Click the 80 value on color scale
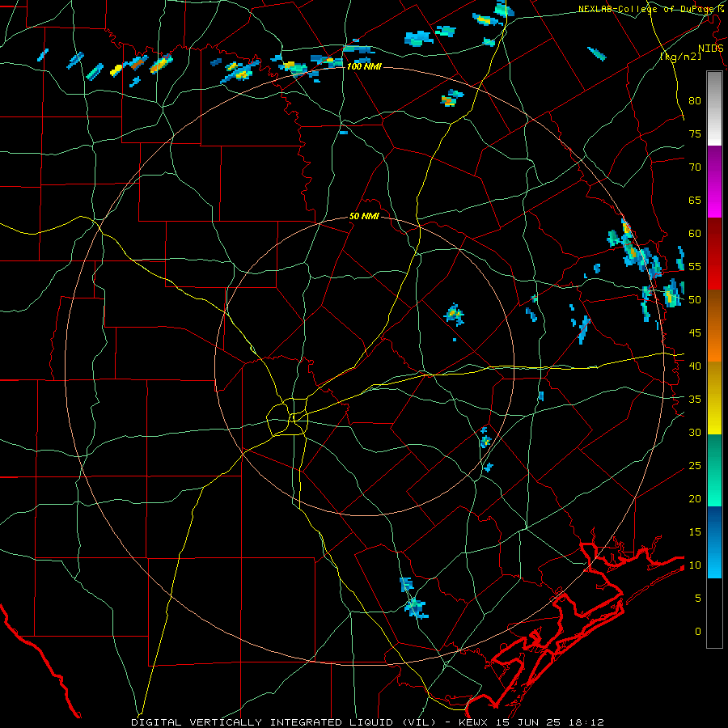The width and height of the screenshot is (728, 728). coord(695,101)
